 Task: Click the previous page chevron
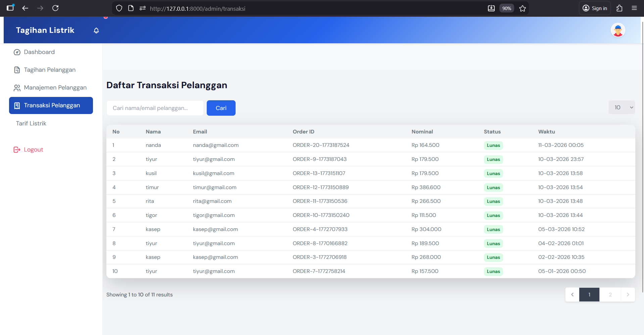573,295
